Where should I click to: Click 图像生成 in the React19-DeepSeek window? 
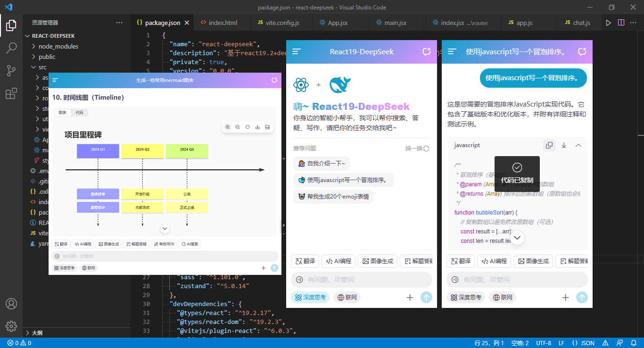(x=377, y=261)
